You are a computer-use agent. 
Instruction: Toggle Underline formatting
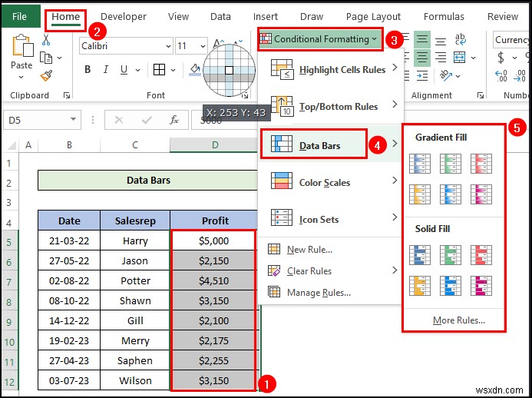(124, 70)
